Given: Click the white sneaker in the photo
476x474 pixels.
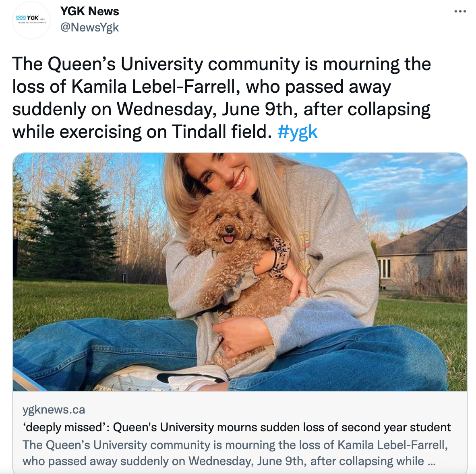Looking at the screenshot, I should coord(161,378).
